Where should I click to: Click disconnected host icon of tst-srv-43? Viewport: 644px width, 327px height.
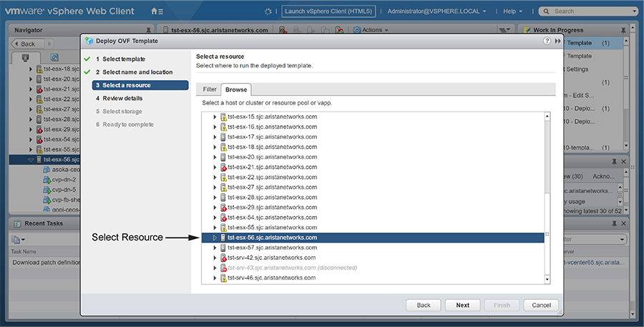(x=223, y=268)
